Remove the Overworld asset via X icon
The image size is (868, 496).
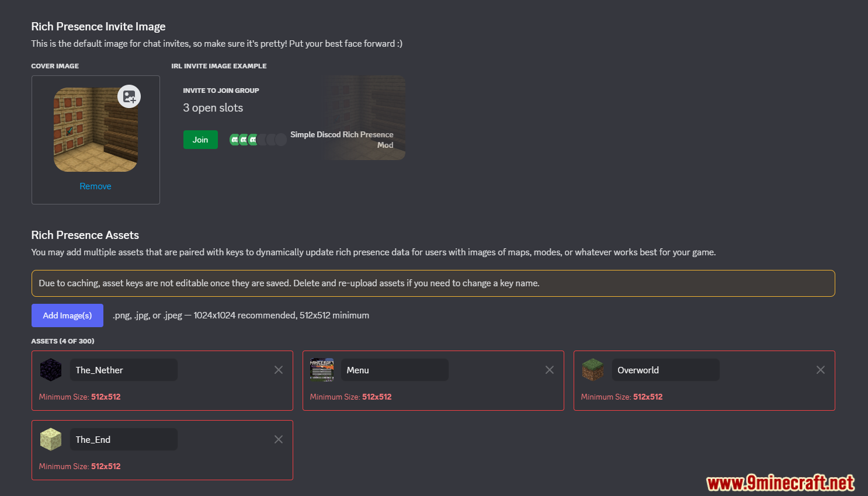[821, 370]
